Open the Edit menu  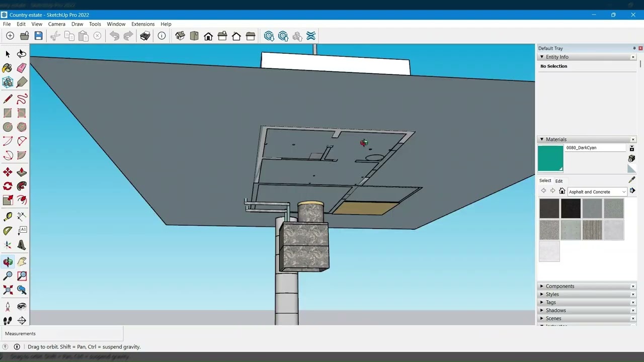coord(21,24)
